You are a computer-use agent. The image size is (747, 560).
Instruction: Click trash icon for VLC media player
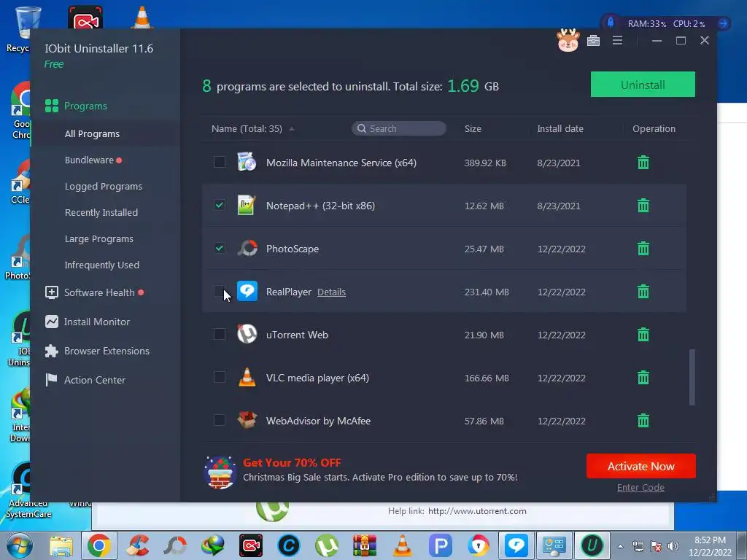[643, 378]
